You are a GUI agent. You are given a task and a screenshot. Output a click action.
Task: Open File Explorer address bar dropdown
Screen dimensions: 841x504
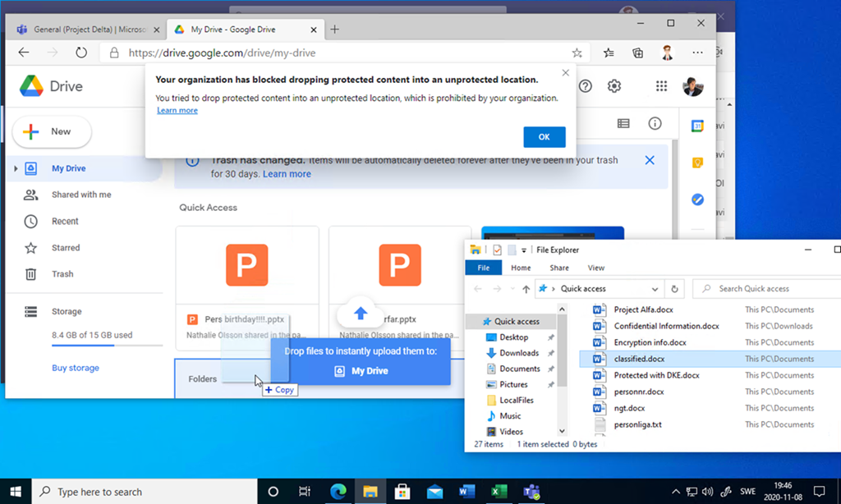[x=655, y=289]
